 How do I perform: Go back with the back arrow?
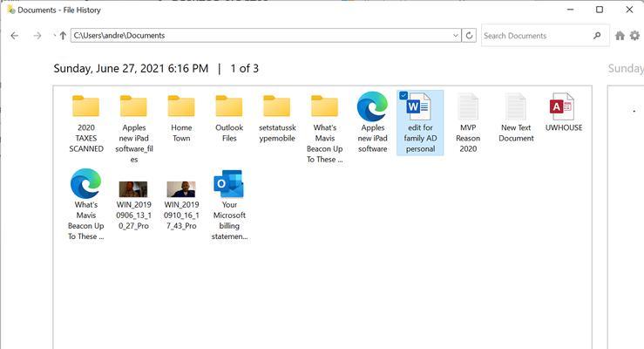[14, 36]
